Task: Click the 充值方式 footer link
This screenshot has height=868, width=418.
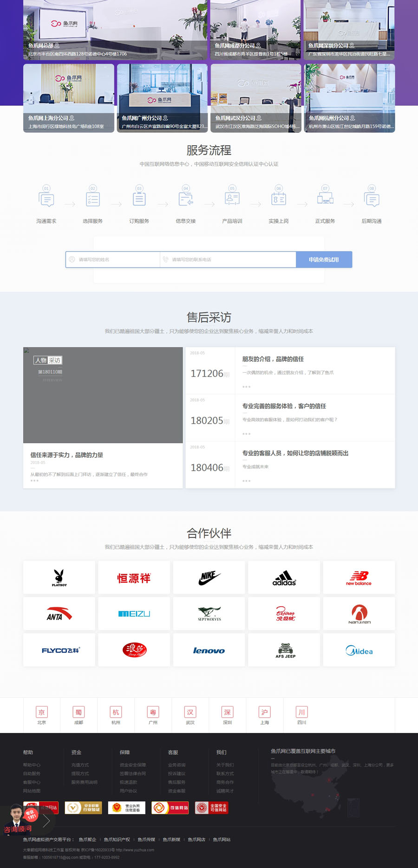Action: coord(80,765)
